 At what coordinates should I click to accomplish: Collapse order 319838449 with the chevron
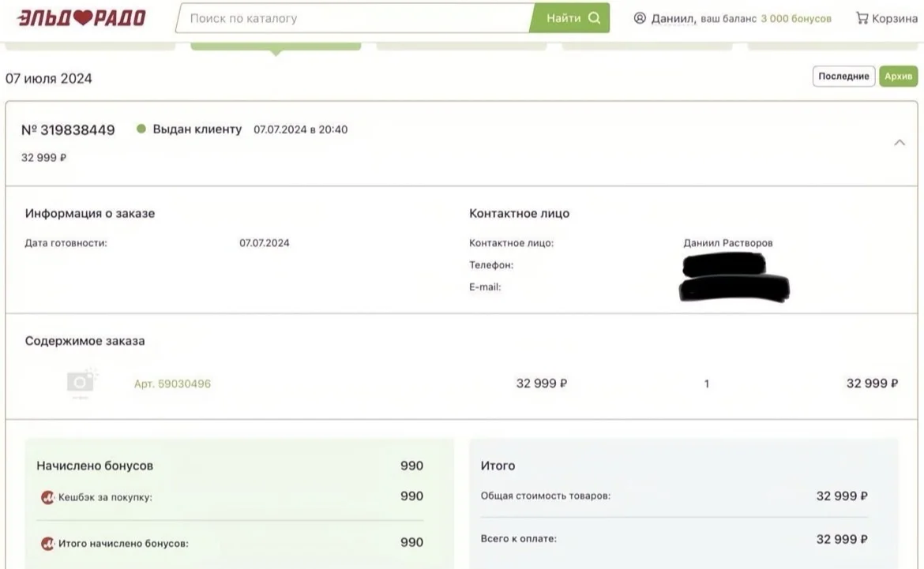(900, 143)
